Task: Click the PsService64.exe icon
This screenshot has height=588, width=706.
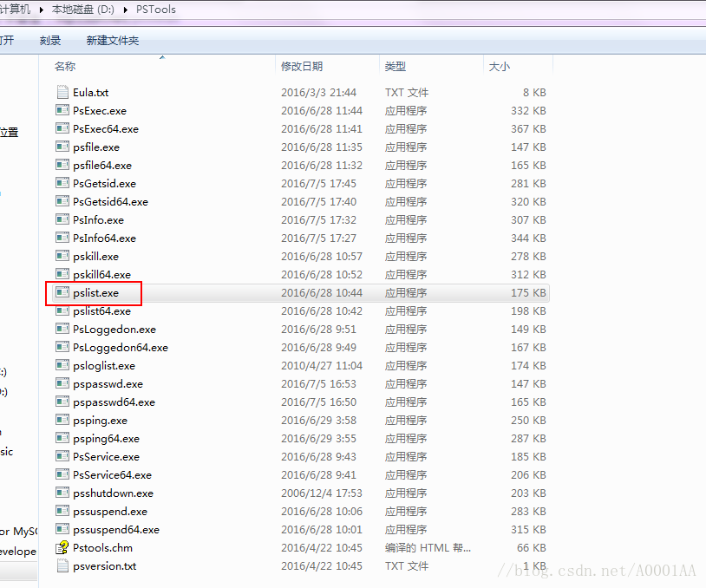Action: tap(62, 474)
